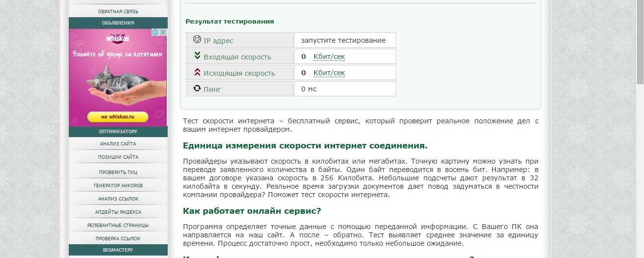The height and width of the screenshot is (258, 644).
Task: Select Проверить ТИЦ in the sidebar
Action: [x=118, y=172]
